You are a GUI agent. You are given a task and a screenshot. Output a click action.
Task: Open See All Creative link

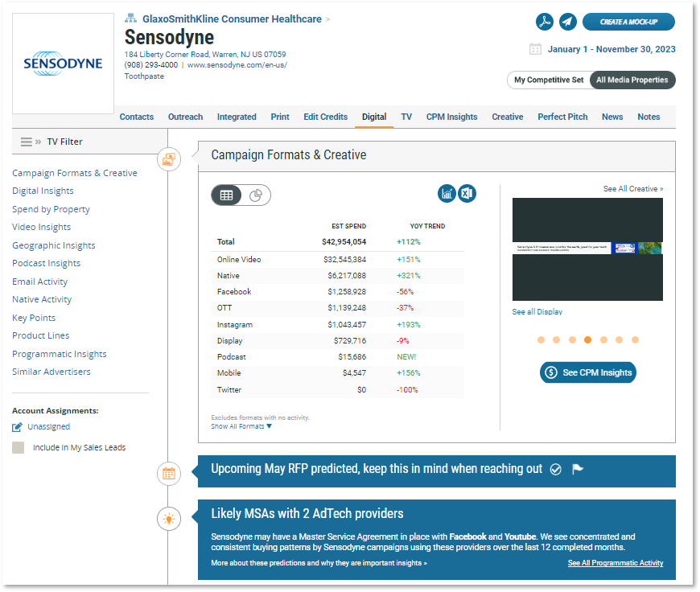pos(633,189)
